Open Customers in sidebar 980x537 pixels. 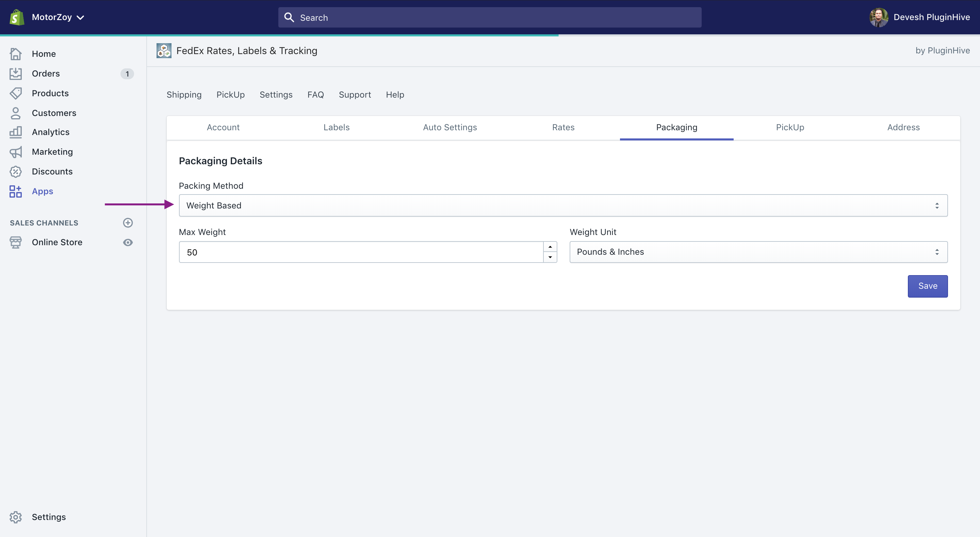(x=54, y=113)
